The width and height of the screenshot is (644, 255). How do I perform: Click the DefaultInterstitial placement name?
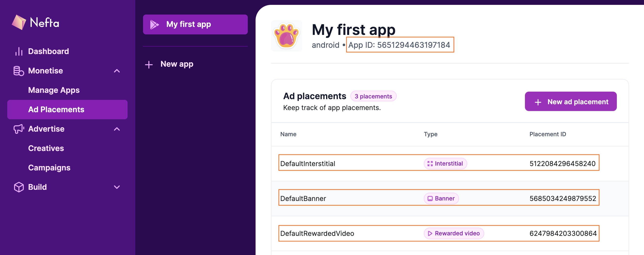307,164
